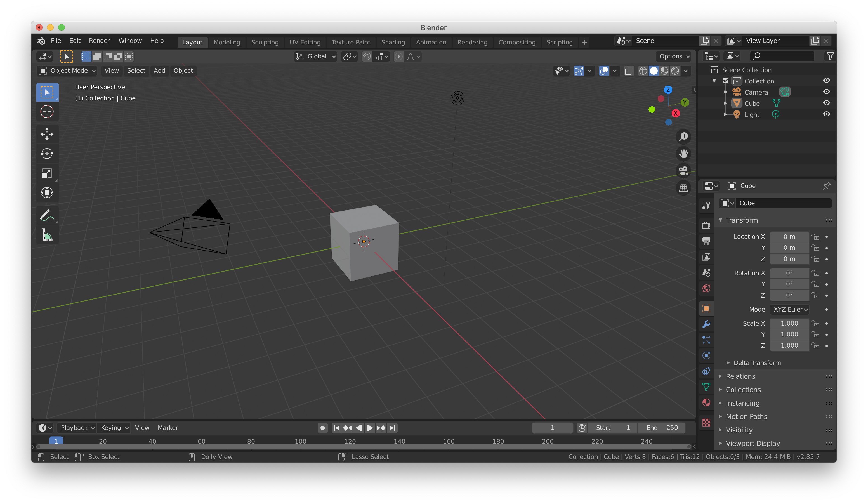Image resolution: width=868 pixels, height=504 pixels.
Task: Select the 3D Cursor tool
Action: tap(47, 112)
